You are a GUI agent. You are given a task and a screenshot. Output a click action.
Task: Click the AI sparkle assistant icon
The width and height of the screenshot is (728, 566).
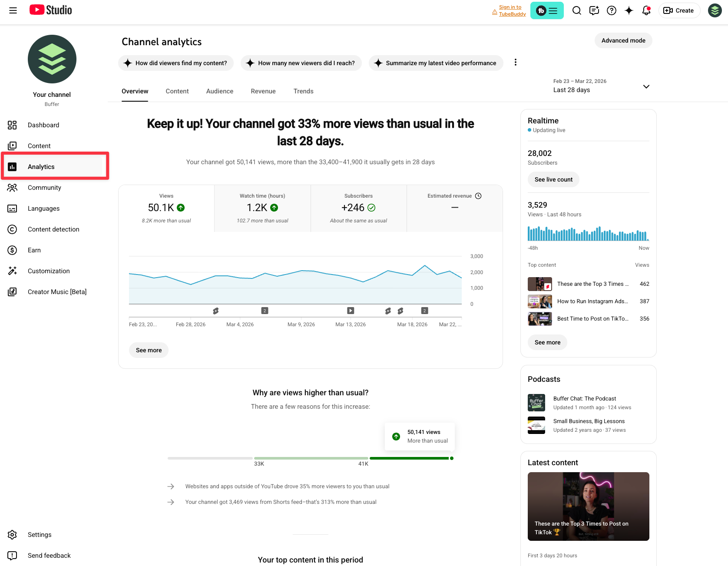pyautogui.click(x=629, y=10)
